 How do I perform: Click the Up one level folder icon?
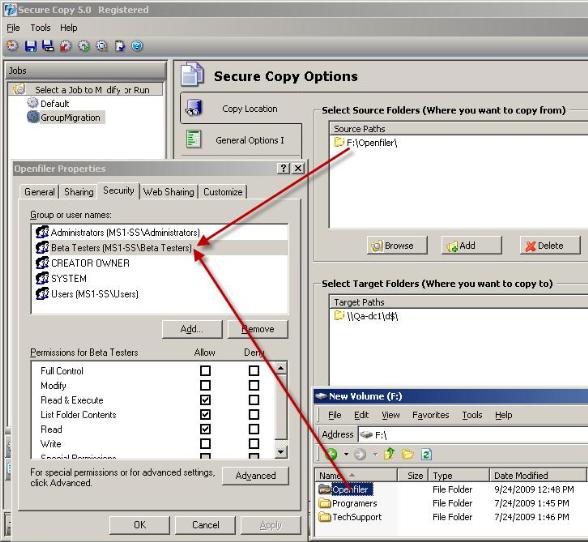point(389,454)
